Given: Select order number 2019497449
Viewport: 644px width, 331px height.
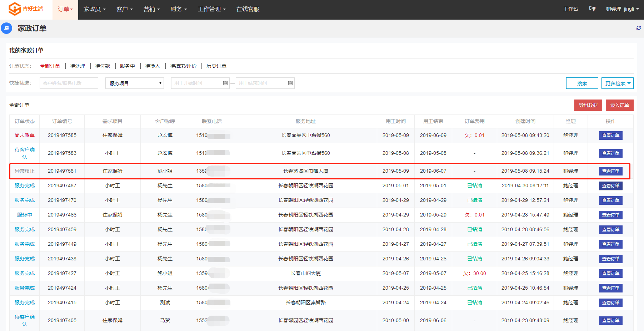Looking at the screenshot, I should [x=62, y=244].
